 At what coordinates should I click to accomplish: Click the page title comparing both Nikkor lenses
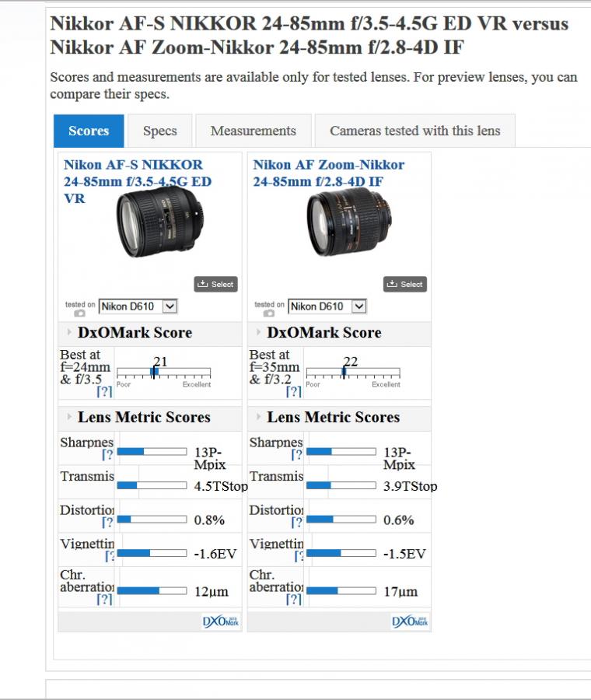pyautogui.click(x=309, y=35)
